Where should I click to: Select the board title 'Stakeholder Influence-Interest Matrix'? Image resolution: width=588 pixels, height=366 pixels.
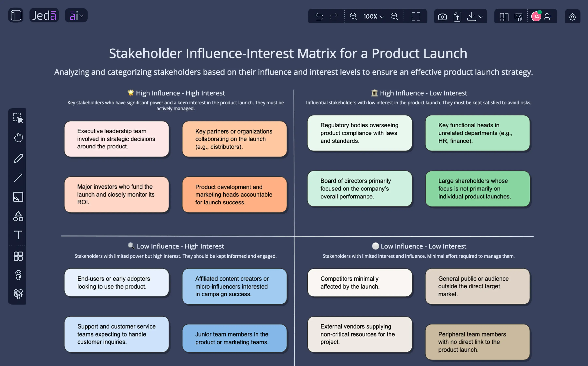288,53
